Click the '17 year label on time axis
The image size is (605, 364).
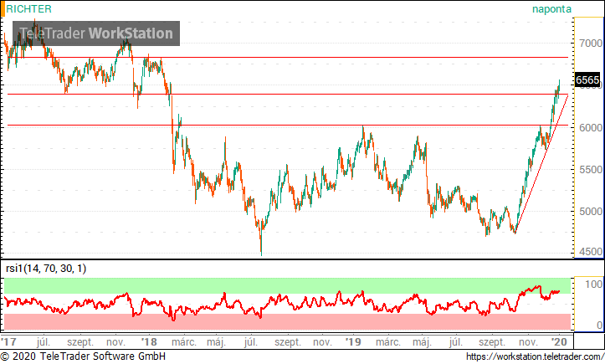[8, 342]
